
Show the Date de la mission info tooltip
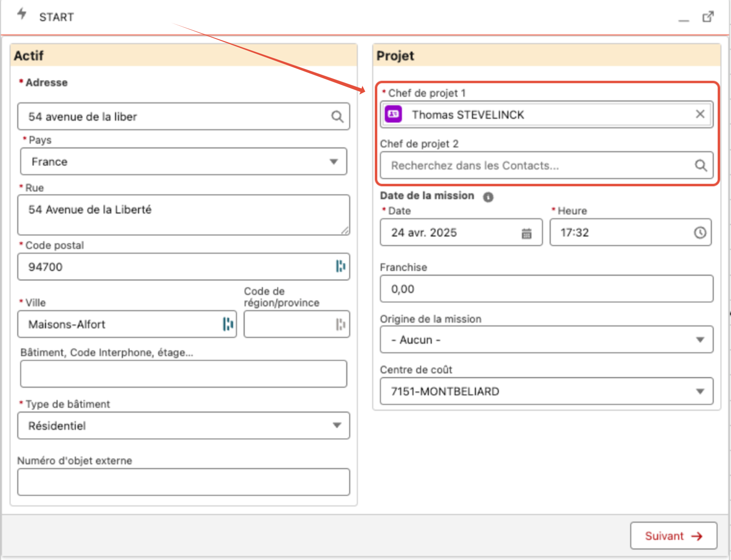488,197
